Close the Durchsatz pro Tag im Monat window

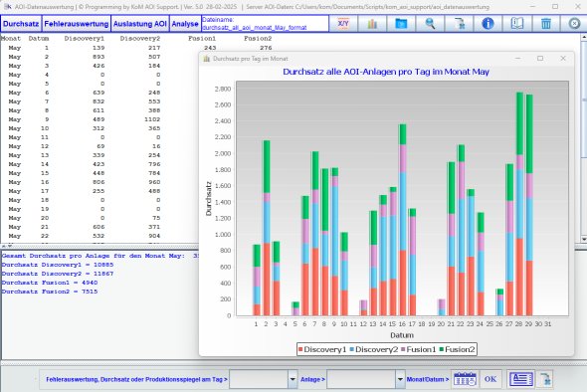[x=563, y=59]
